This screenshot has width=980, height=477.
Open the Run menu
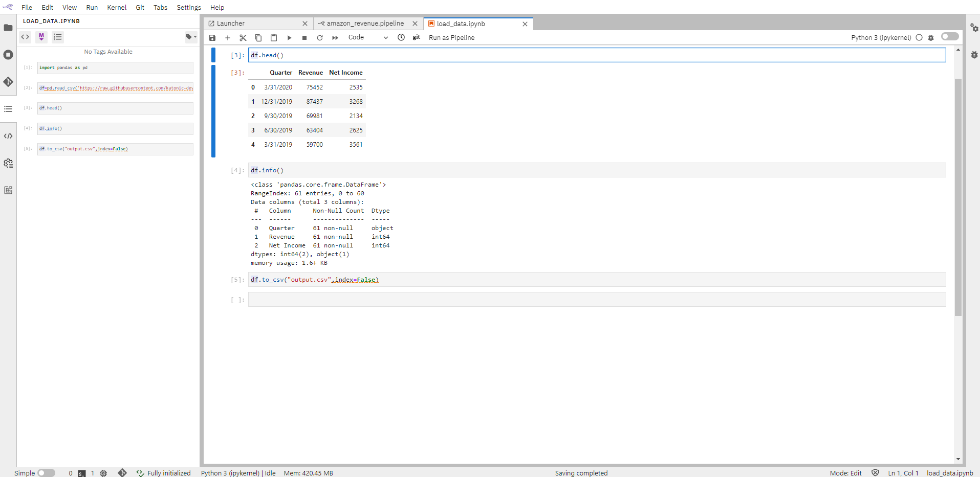[x=92, y=7]
